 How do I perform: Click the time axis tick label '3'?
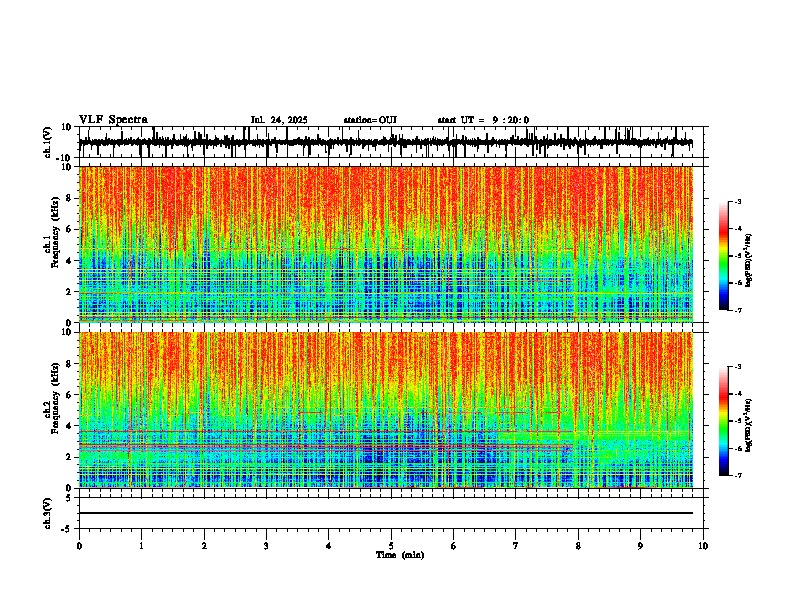(x=266, y=546)
